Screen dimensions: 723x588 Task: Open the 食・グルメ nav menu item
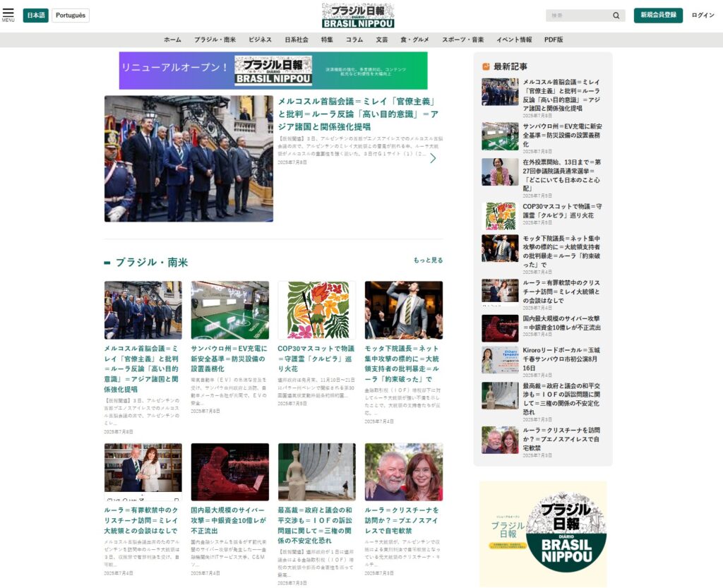point(414,40)
